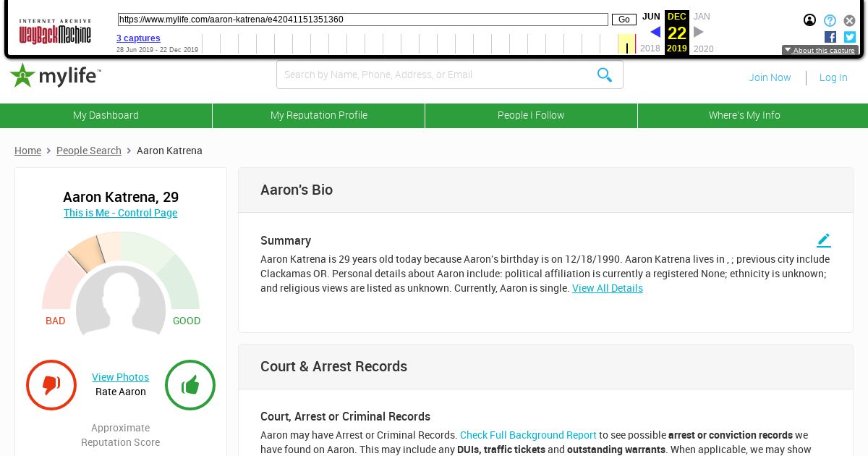
Task: Open This is Me - Control Page
Action: [x=120, y=213]
